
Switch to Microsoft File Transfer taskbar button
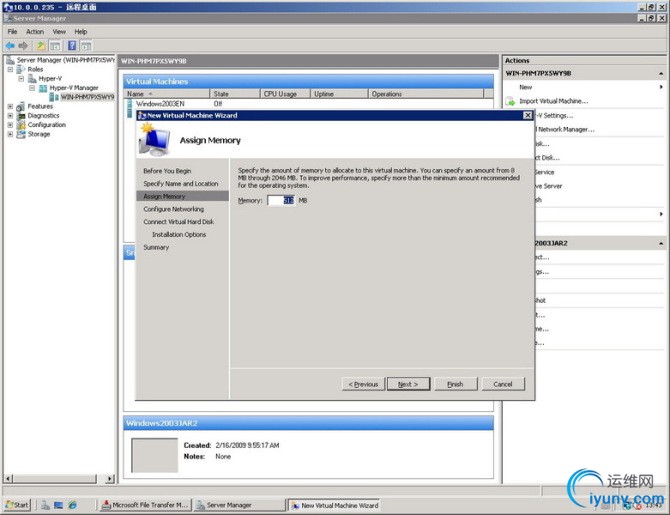point(145,505)
